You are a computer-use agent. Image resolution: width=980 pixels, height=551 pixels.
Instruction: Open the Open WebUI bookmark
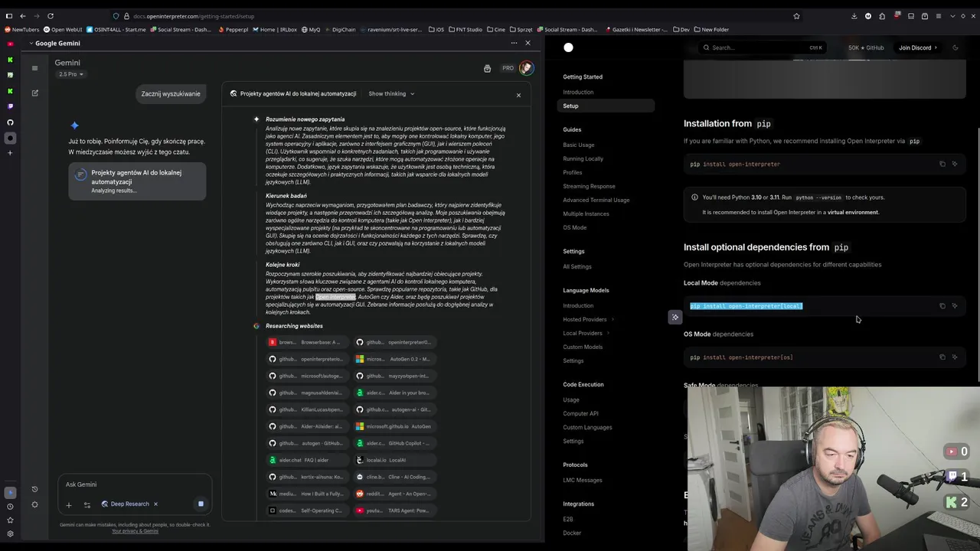pos(63,29)
